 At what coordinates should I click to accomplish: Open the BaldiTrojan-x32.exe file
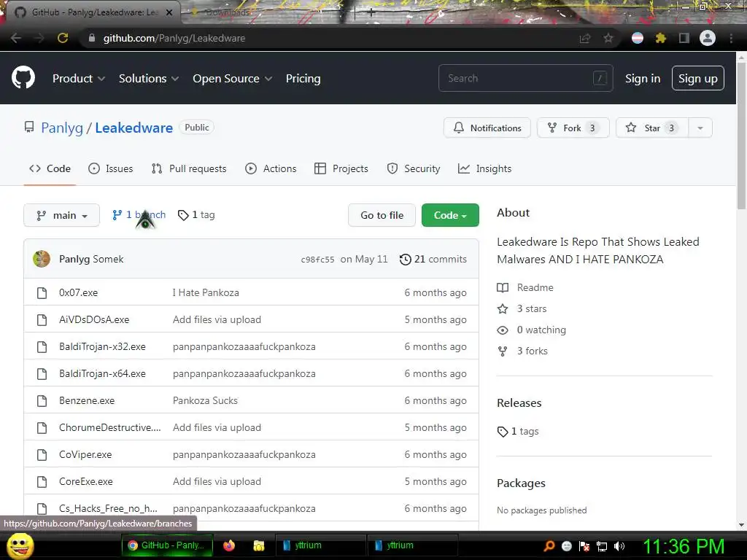[102, 346]
